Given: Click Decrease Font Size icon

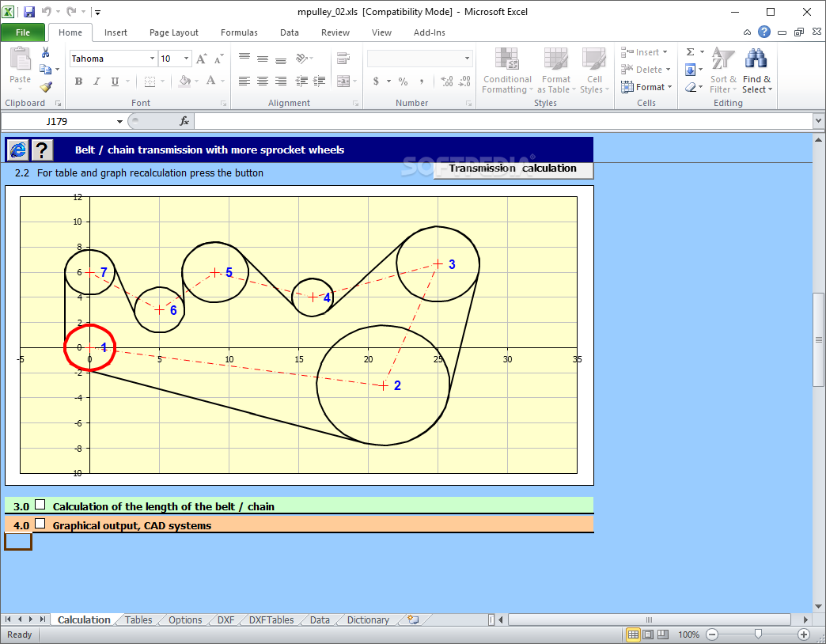Looking at the screenshot, I should (x=219, y=59).
